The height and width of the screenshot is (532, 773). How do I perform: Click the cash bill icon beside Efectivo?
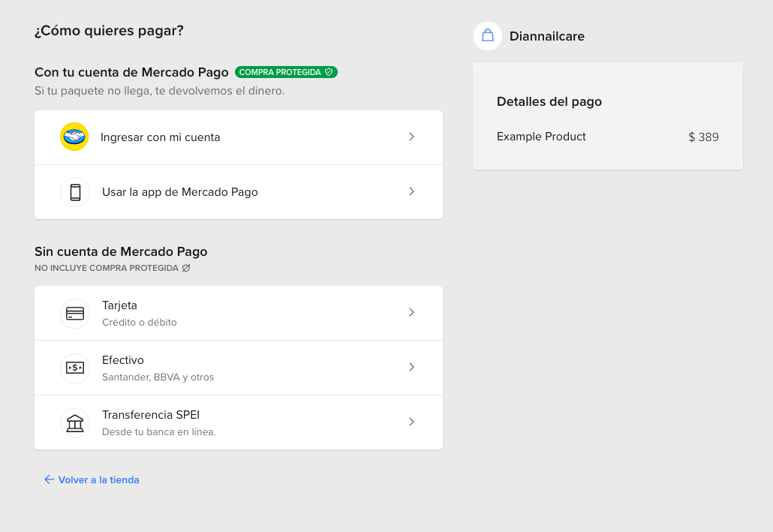coord(75,368)
